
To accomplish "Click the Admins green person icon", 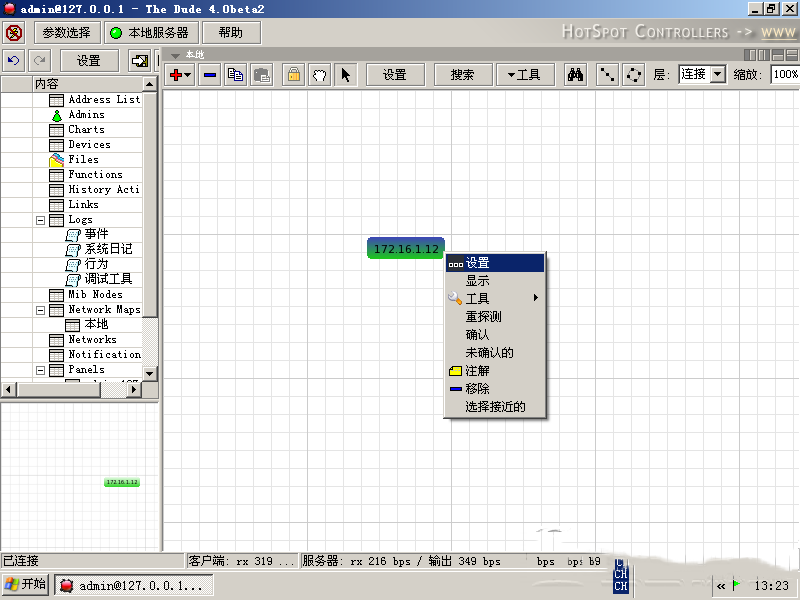I will point(57,115).
